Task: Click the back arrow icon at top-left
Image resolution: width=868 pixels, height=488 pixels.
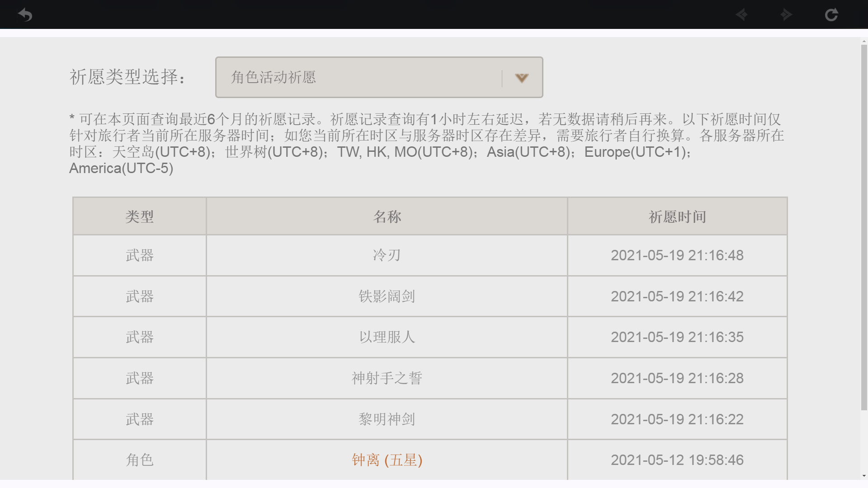Action: (25, 15)
